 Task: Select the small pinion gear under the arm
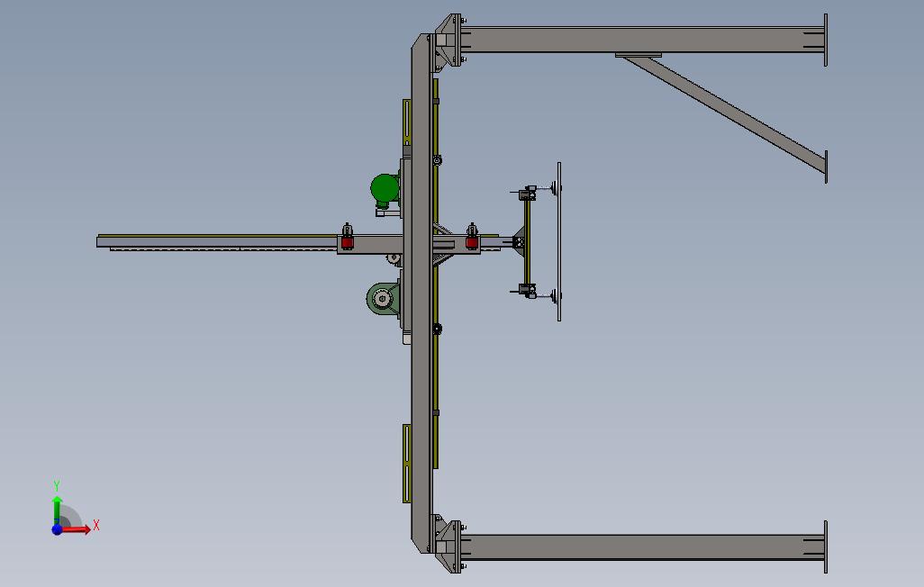pyautogui.click(x=394, y=258)
